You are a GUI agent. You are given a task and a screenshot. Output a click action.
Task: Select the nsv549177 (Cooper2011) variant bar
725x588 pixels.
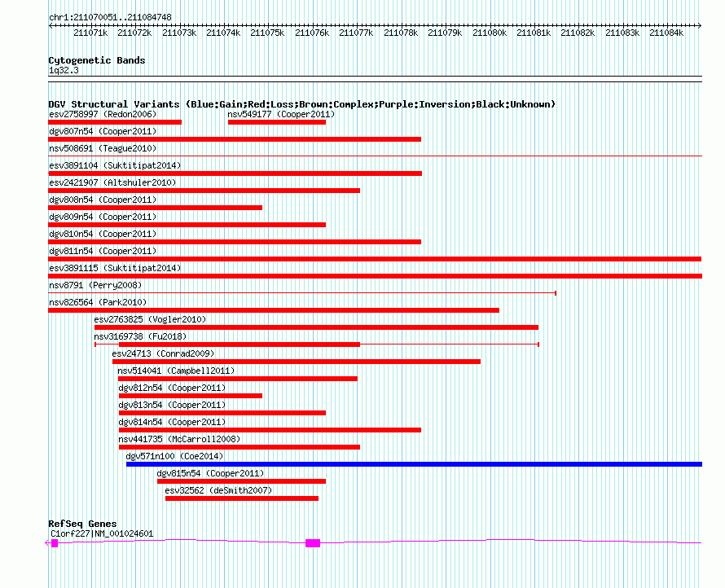click(276, 122)
